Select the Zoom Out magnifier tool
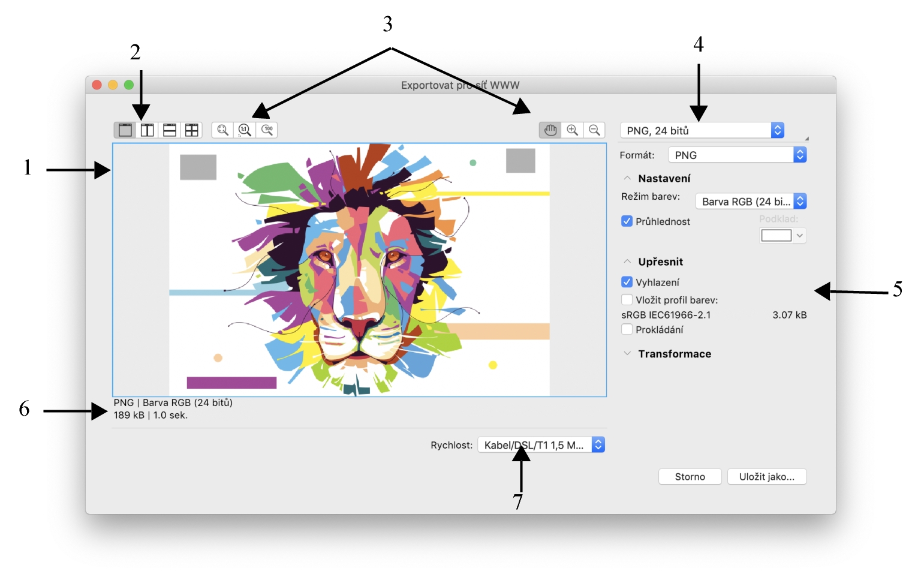 coord(594,130)
